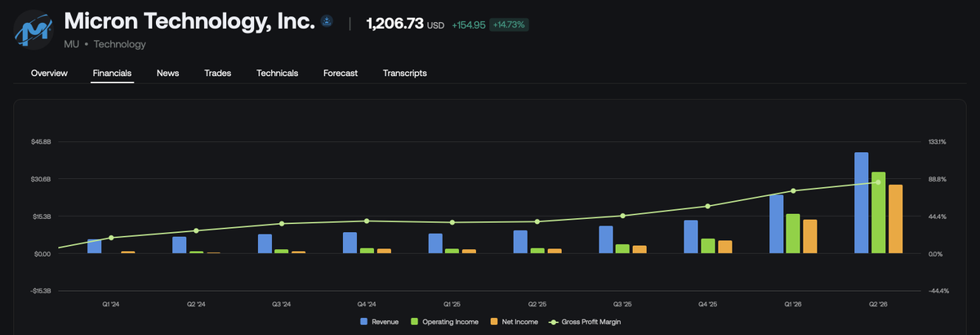Switch to the News tab
The width and height of the screenshot is (980, 335).
coord(167,73)
